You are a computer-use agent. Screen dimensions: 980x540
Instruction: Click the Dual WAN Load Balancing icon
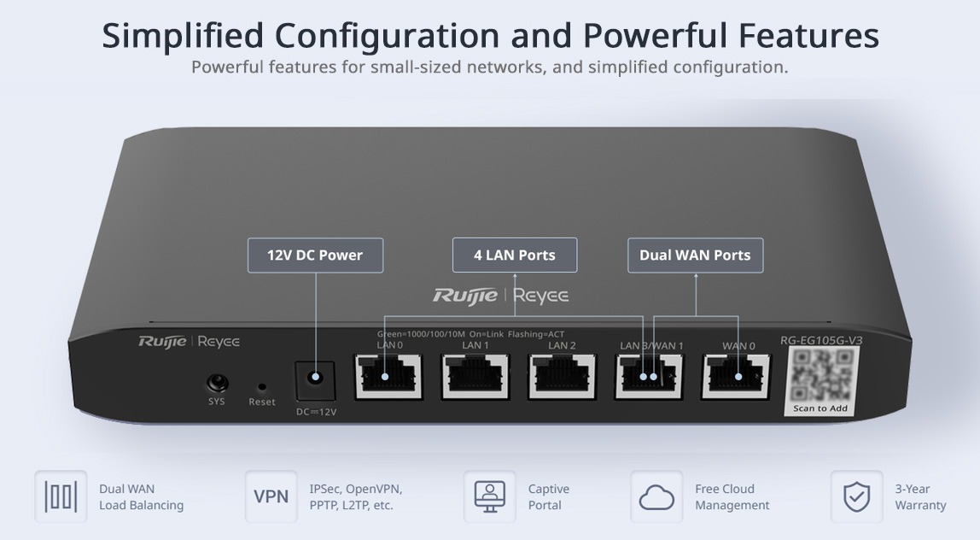(x=61, y=496)
